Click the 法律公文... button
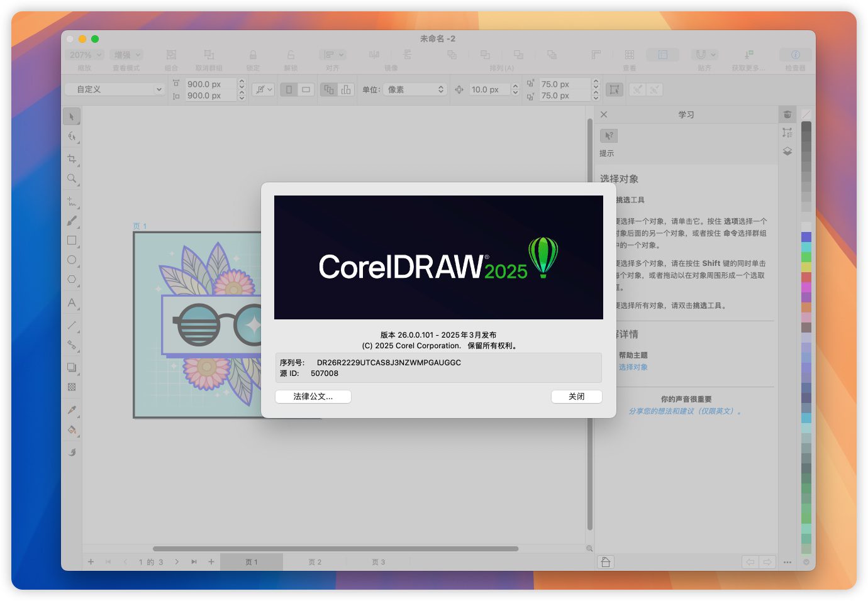Screen dimensions: 868x601 [313, 397]
